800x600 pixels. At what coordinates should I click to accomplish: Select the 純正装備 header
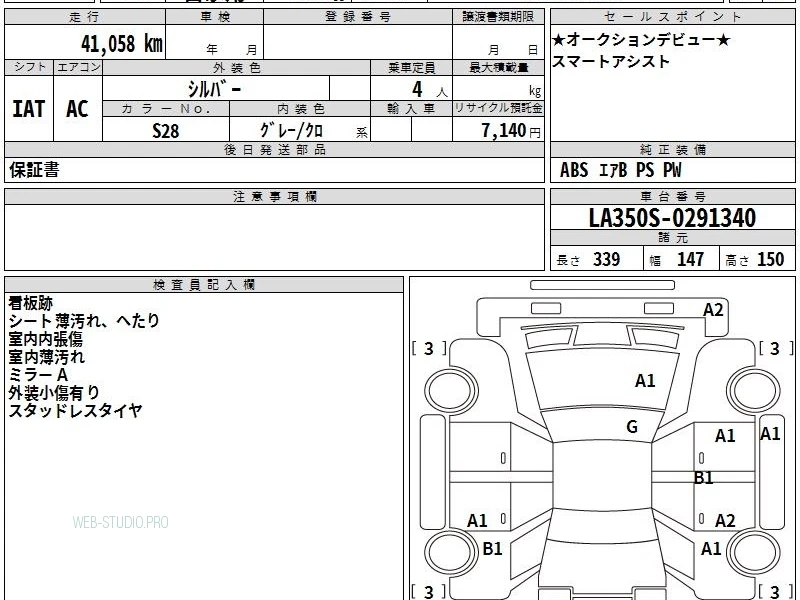tap(672, 149)
